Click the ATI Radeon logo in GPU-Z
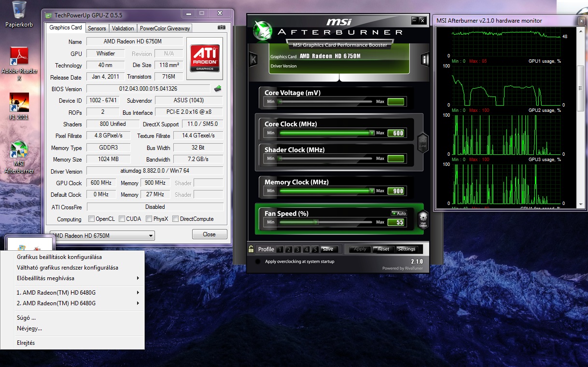 pos(205,58)
